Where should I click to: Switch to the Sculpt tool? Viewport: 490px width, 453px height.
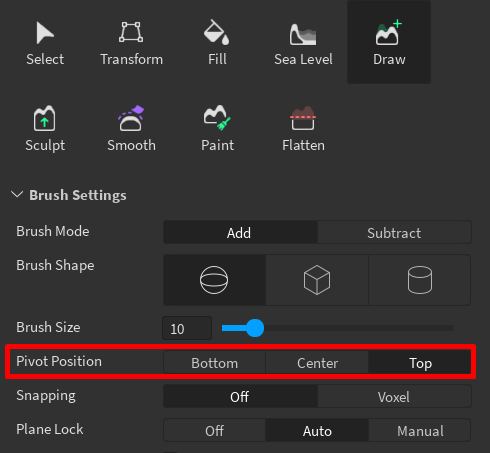click(45, 128)
